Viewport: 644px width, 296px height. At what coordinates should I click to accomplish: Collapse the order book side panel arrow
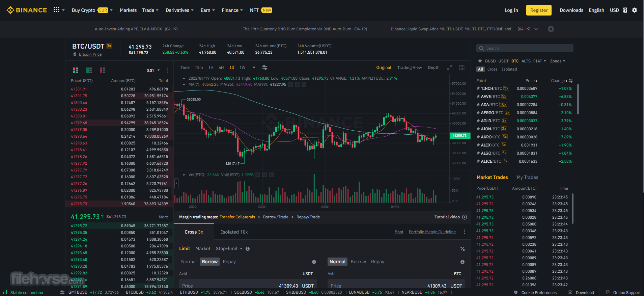176,184
